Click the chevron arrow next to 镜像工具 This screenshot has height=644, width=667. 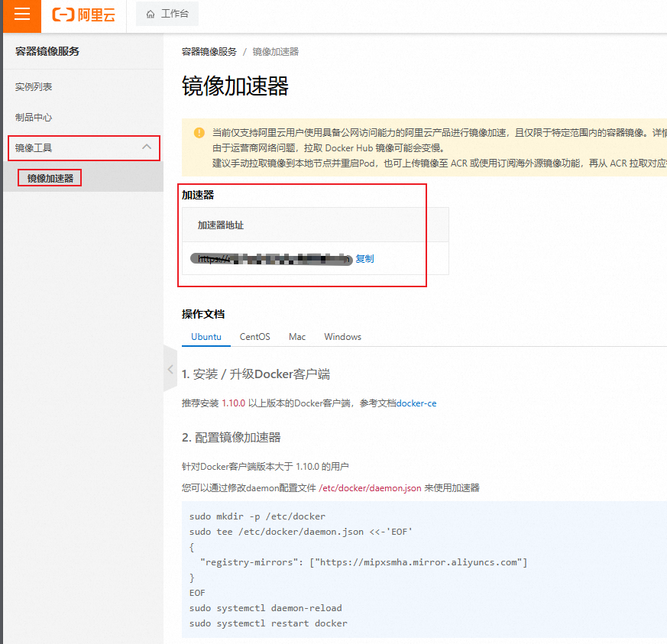point(147,147)
